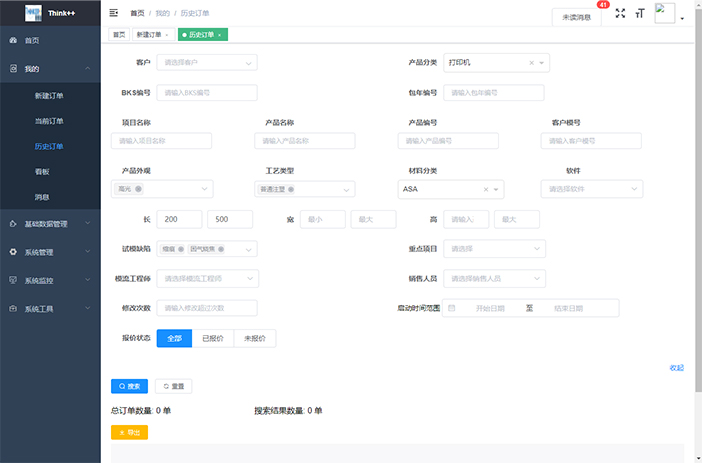Click 首页 in the breadcrumb
The image size is (702, 463).
point(137,13)
